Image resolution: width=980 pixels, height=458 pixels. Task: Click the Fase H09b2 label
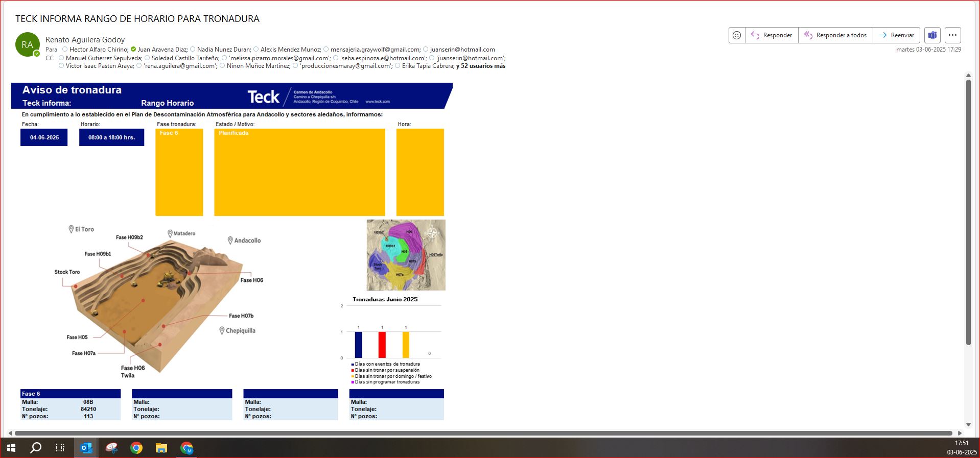129,237
